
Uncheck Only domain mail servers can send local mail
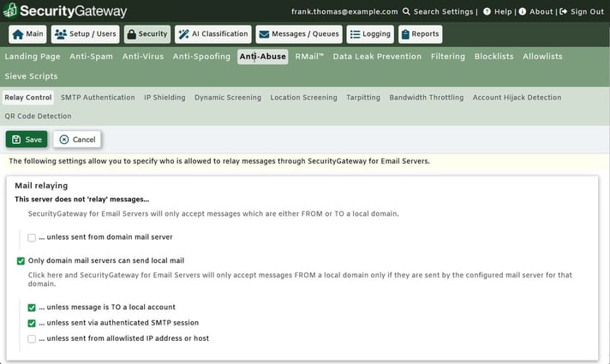[x=21, y=261]
